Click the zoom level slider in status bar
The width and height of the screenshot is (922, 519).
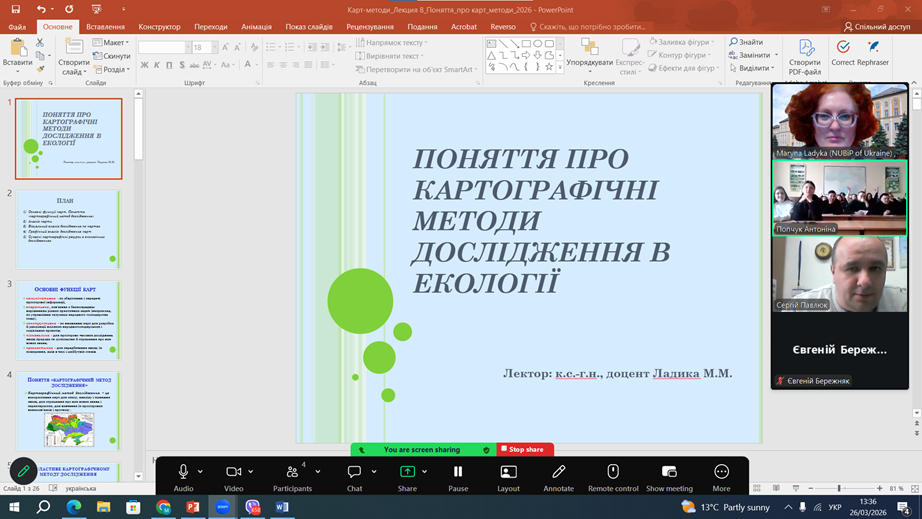pos(839,489)
